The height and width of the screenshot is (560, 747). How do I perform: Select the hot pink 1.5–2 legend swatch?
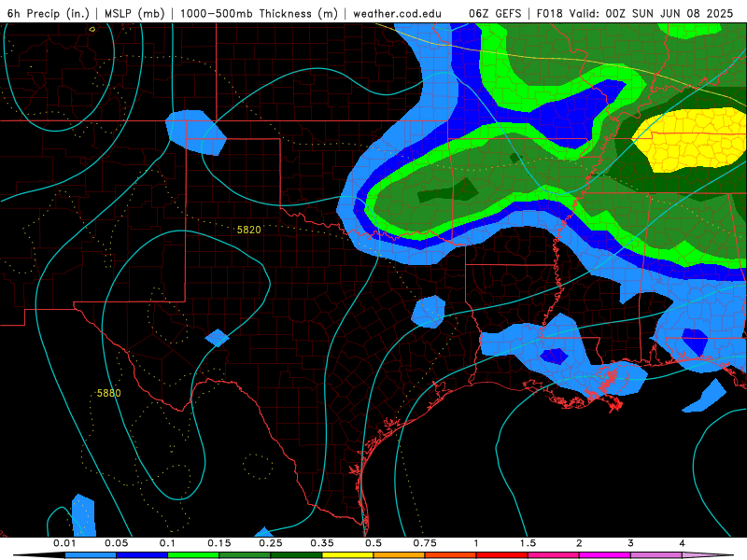coord(554,555)
